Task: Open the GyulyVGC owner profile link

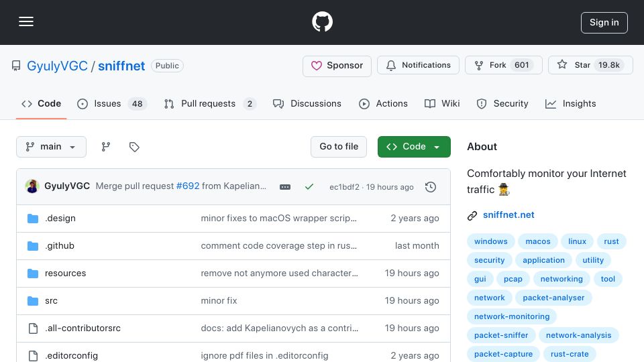Action: [57, 66]
